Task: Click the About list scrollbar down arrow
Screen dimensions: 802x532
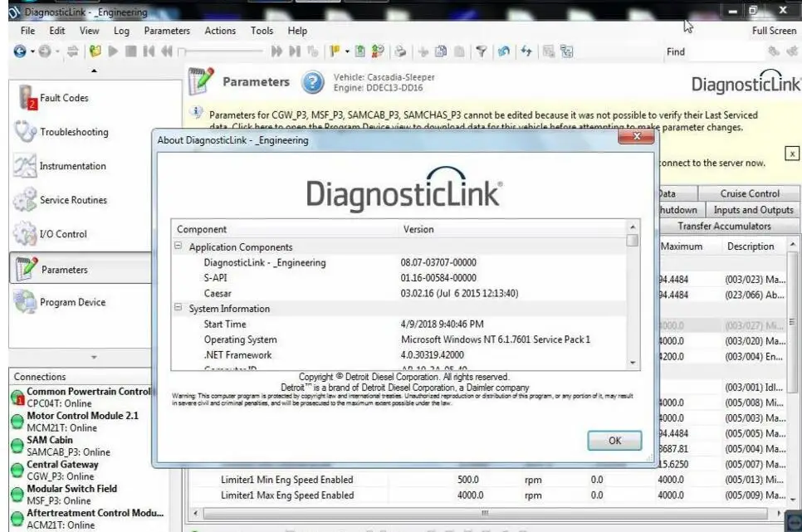Action: tap(633, 363)
